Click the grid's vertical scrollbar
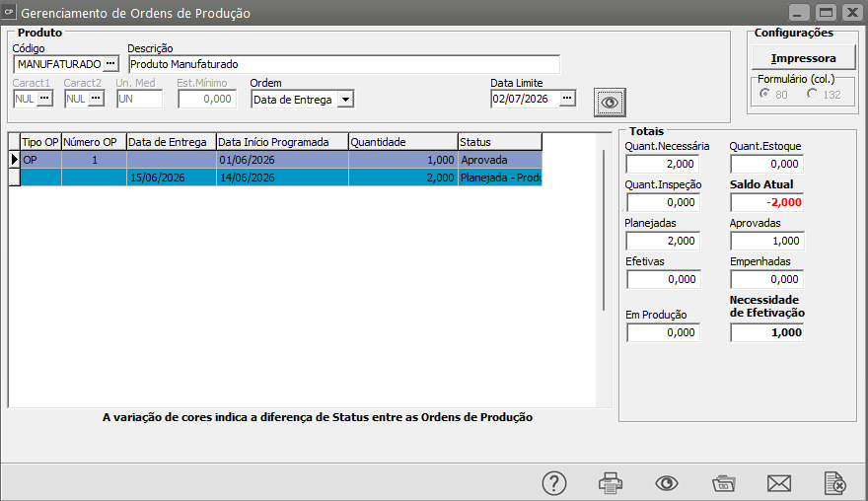The image size is (868, 501). click(604, 230)
